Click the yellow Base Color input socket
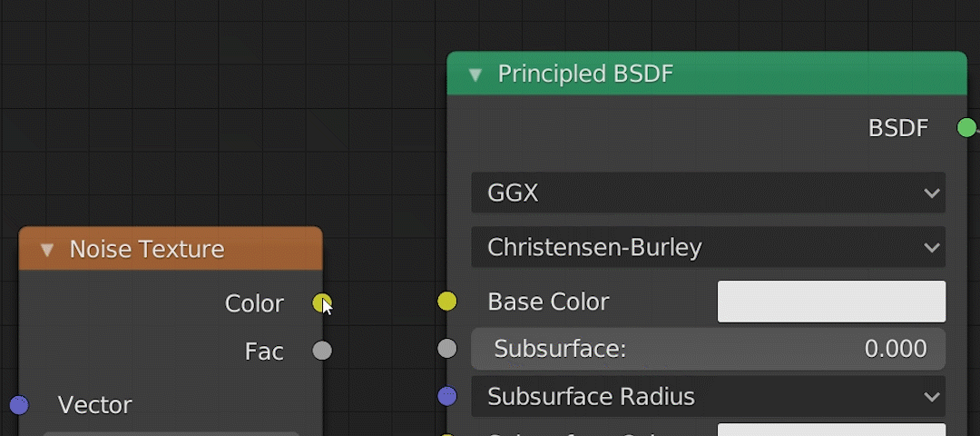 click(446, 302)
